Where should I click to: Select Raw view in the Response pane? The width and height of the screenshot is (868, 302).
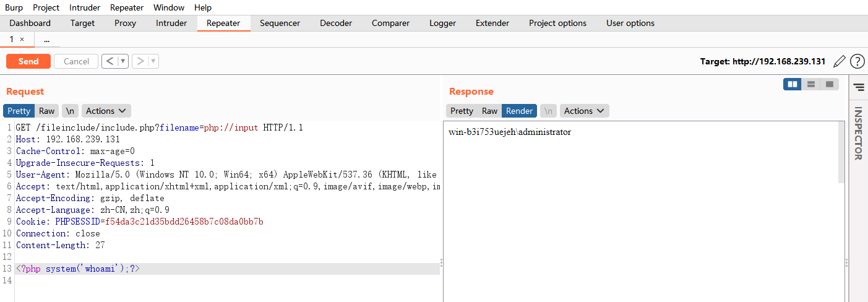[489, 111]
